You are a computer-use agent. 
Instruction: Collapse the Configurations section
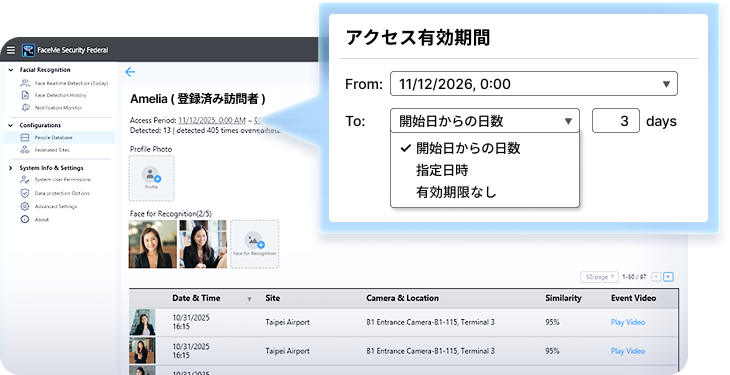(x=11, y=125)
